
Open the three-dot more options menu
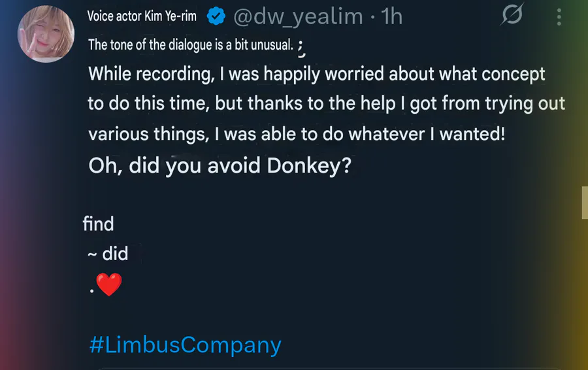[x=559, y=17]
